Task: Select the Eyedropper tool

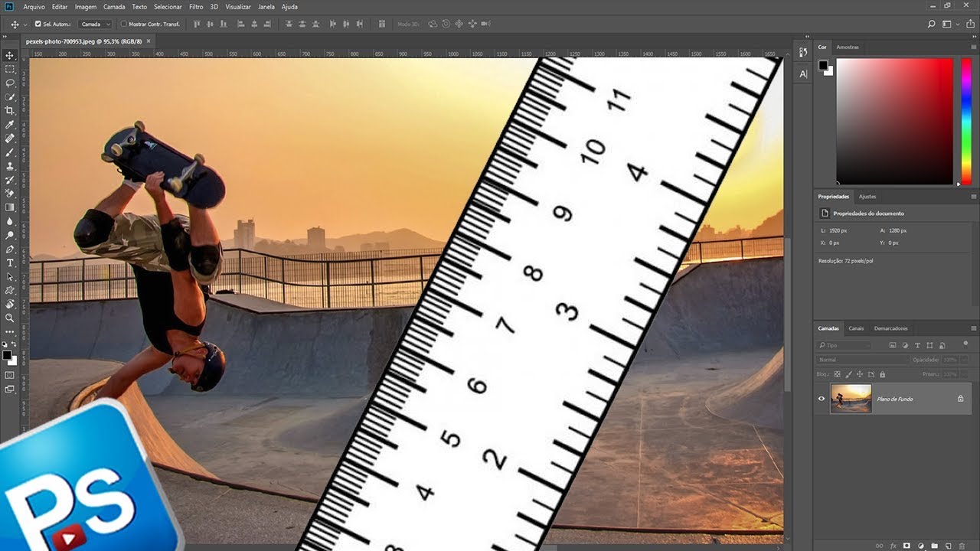Action: pos(10,124)
